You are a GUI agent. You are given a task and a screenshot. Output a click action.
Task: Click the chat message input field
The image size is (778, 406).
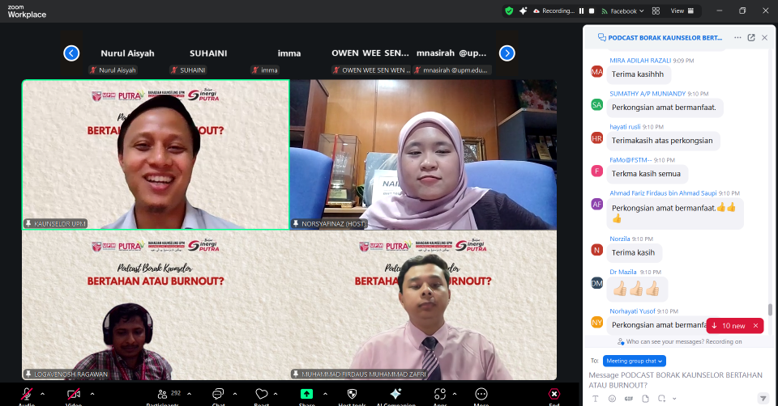tap(676, 380)
